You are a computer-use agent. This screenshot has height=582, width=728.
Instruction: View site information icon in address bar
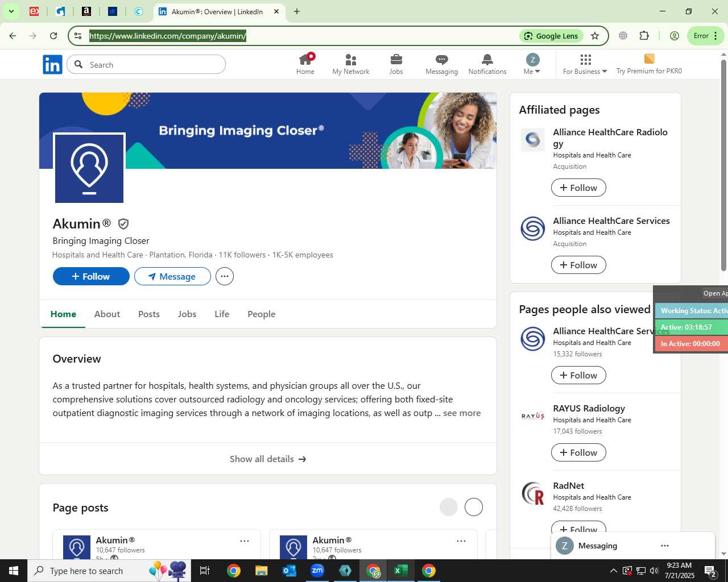(78, 36)
